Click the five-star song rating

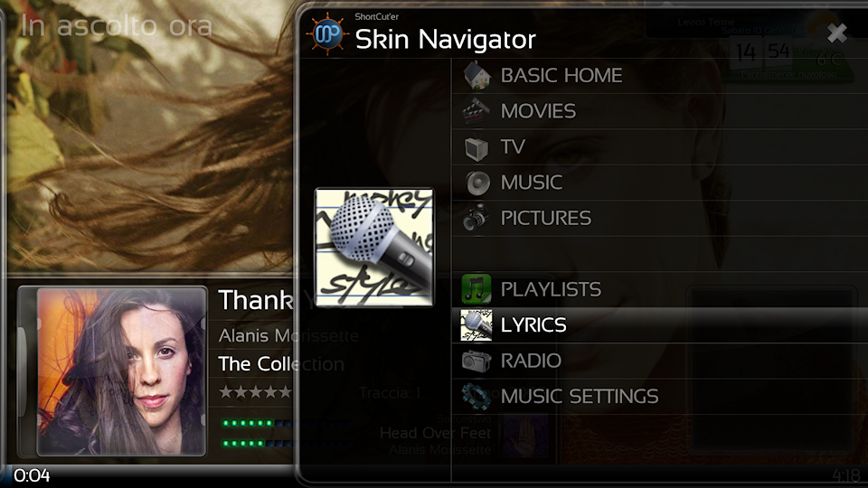[255, 392]
